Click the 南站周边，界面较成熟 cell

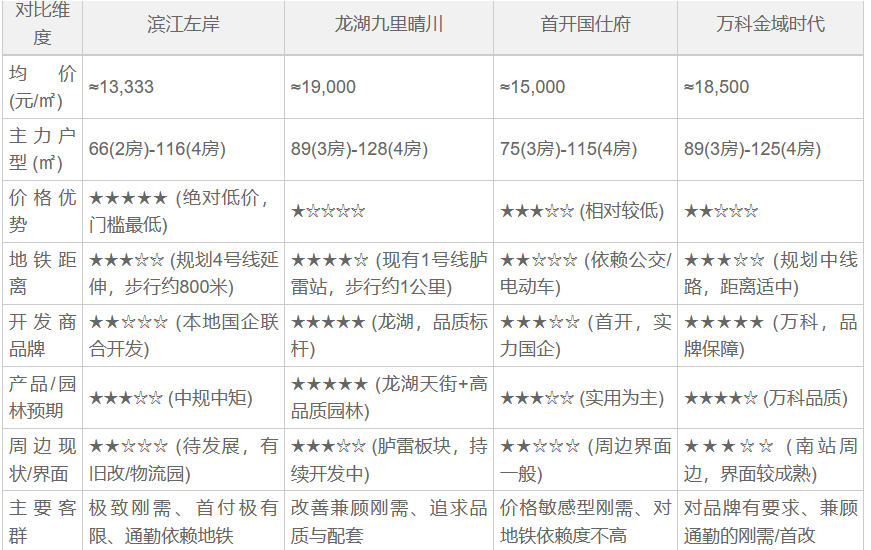coord(770,459)
